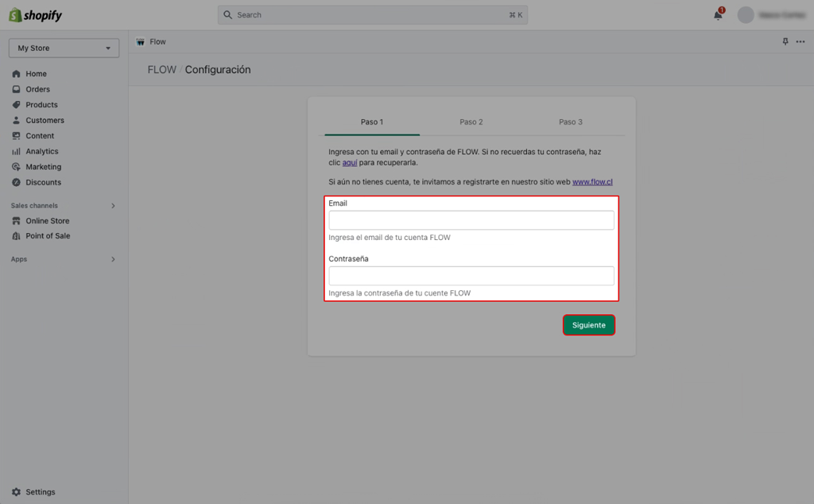Click 'Ingresa el email de tu cuenta FLOW' hint

[x=390, y=238]
